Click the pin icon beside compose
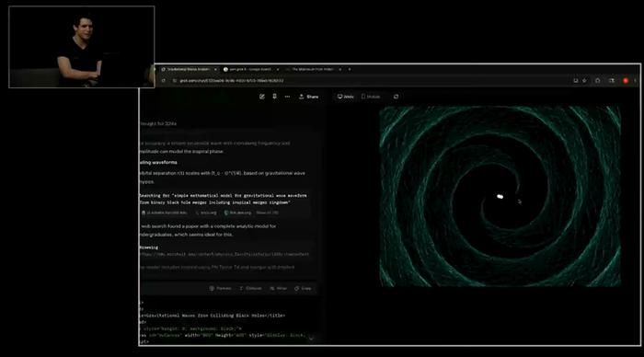 (274, 97)
